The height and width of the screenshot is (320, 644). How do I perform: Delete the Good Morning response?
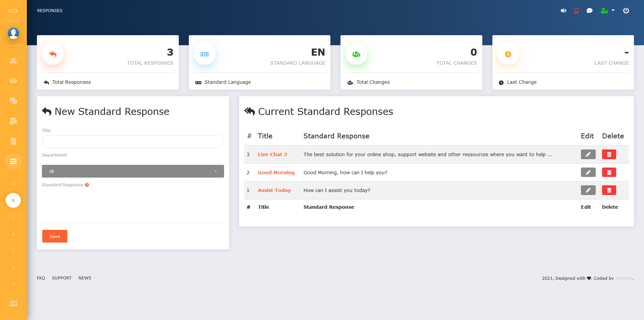click(x=609, y=173)
